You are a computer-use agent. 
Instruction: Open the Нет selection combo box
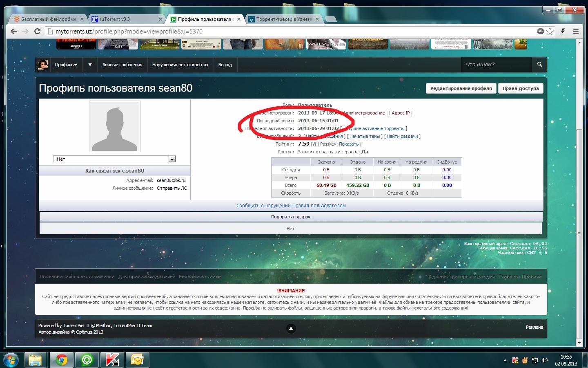tap(114, 159)
